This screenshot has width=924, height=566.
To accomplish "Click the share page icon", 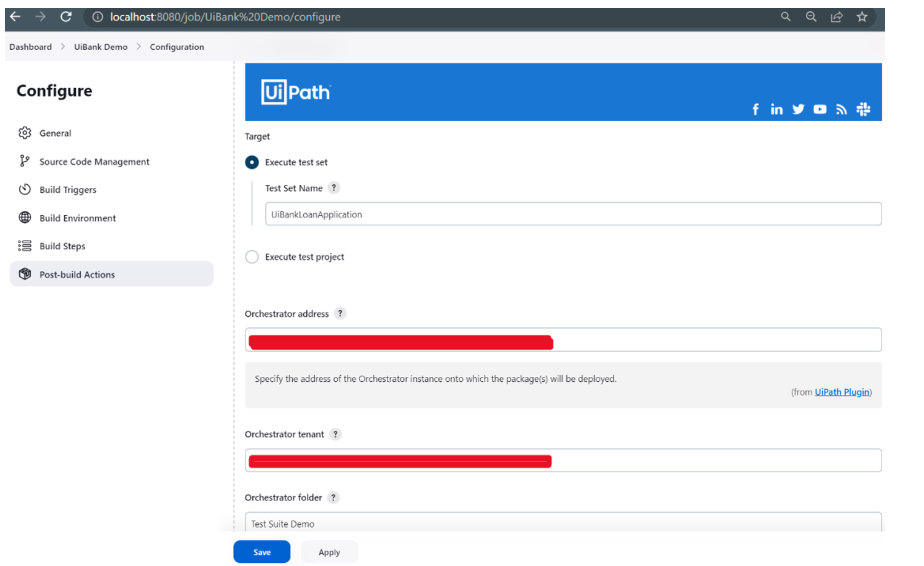I will pyautogui.click(x=837, y=17).
